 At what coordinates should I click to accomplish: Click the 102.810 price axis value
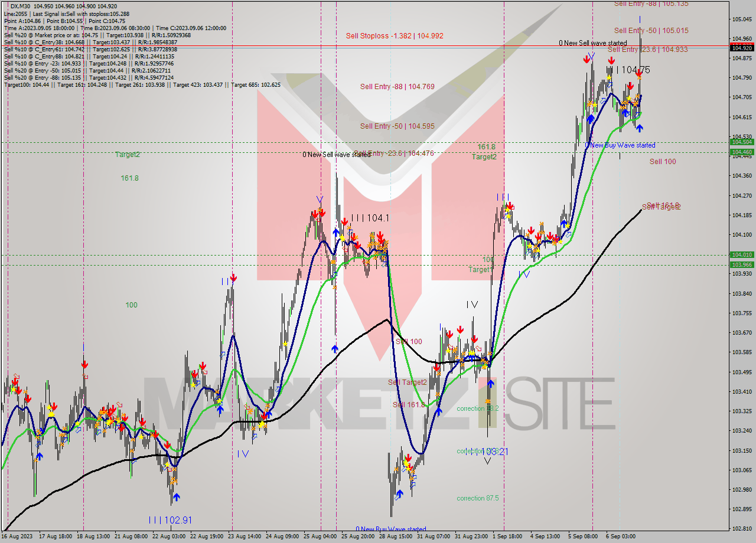tap(742, 528)
